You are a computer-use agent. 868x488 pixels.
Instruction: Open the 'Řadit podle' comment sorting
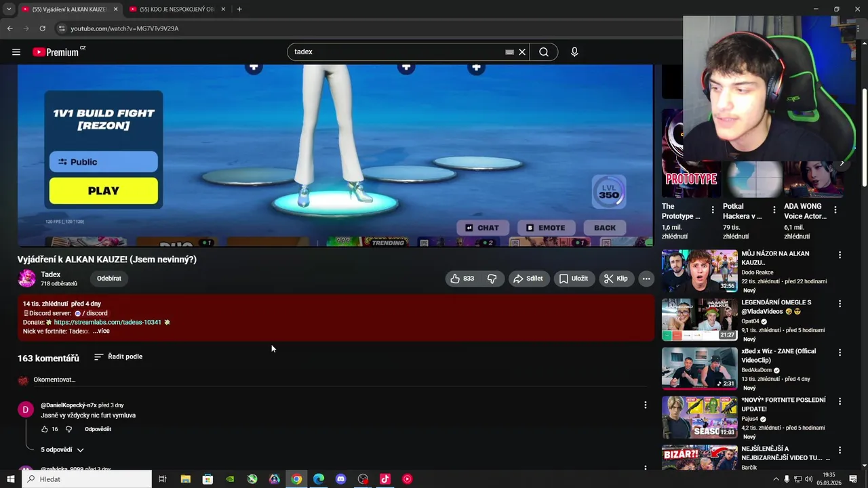coord(118,357)
